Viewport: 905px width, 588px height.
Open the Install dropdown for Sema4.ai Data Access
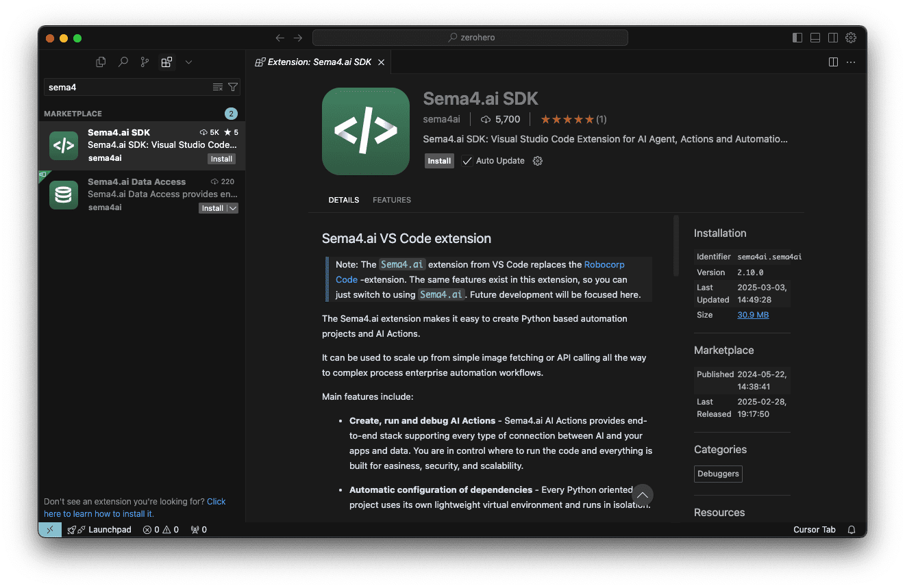(x=232, y=207)
